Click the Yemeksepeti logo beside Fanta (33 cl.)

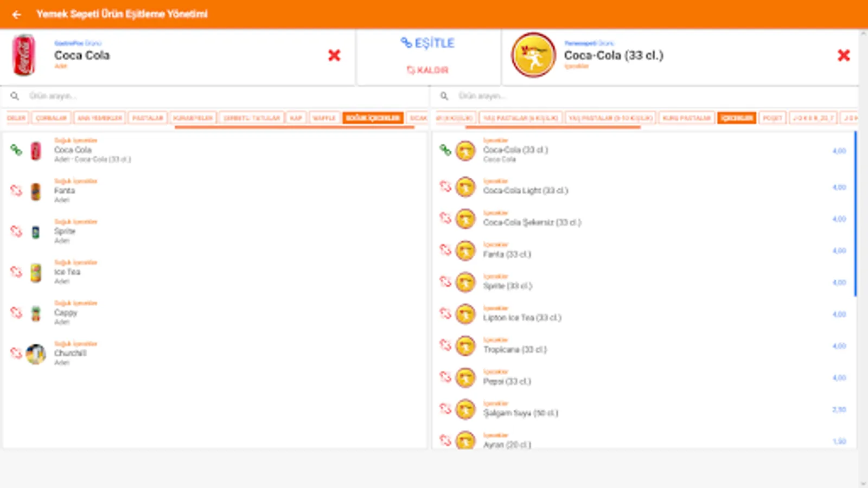coord(465,251)
